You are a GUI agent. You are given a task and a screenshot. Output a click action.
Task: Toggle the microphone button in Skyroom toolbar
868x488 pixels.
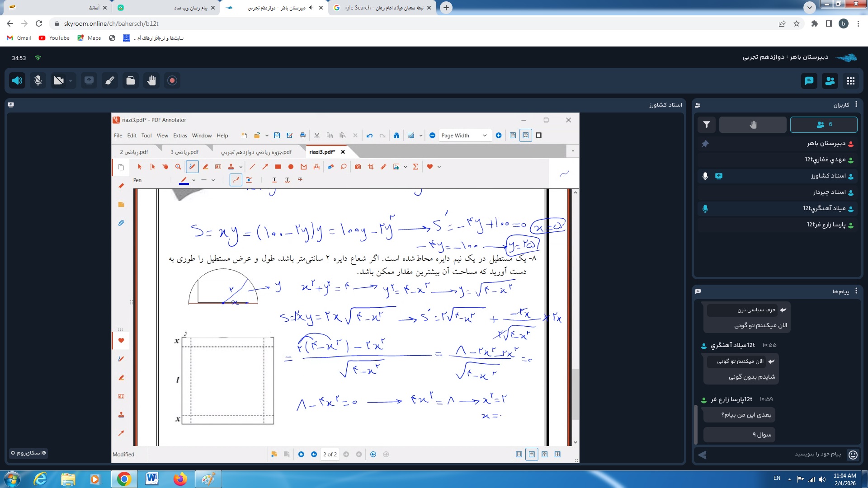[x=38, y=80]
